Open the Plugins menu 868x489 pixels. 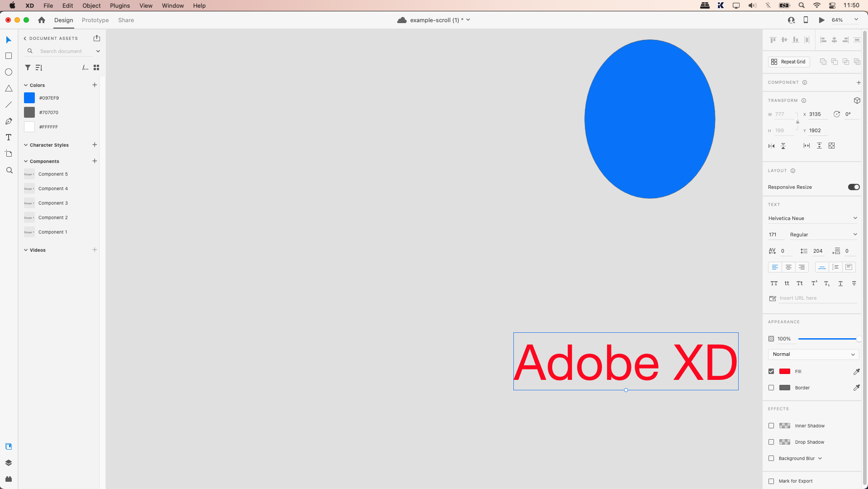click(119, 5)
